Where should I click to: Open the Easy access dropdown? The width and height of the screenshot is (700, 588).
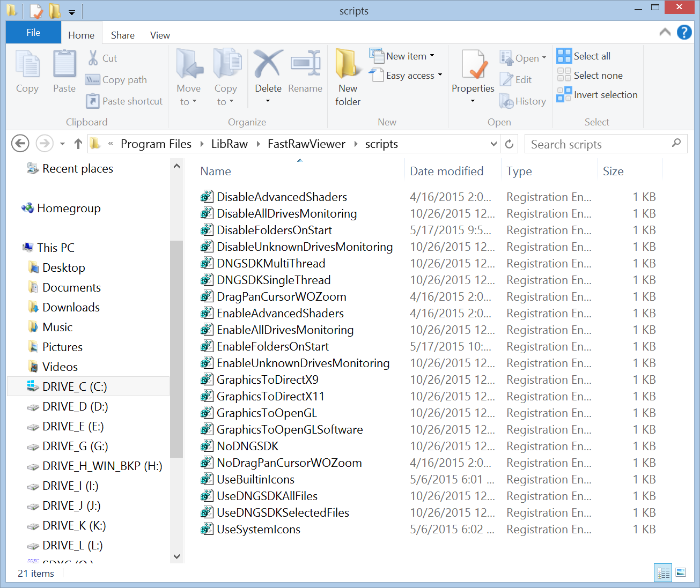tap(440, 76)
